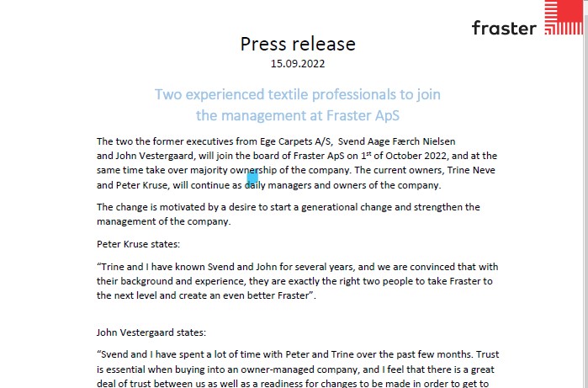This screenshot has height=388, width=588.
Task: Click the blue cursor marker beside 'daily'
Action: point(252,178)
